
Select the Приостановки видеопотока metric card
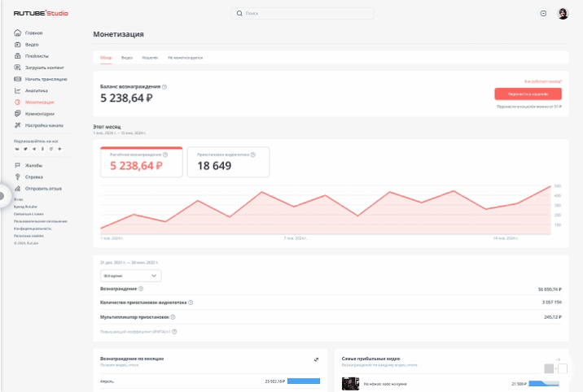(228, 162)
